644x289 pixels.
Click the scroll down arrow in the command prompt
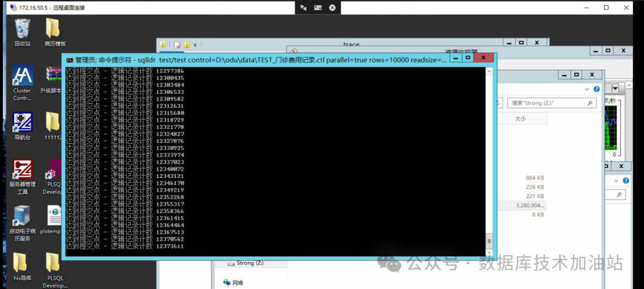point(489,252)
